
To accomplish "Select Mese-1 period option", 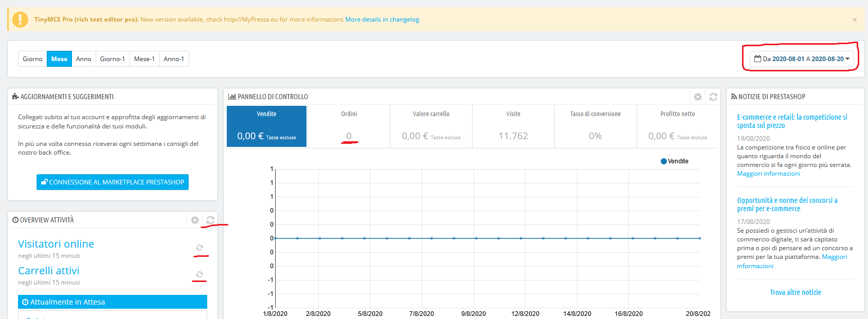I will coord(144,59).
